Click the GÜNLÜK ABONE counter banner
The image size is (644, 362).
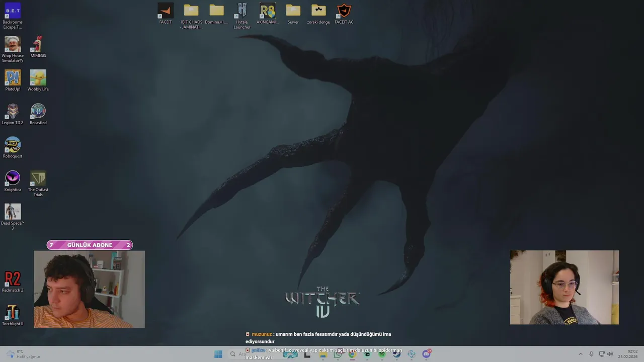(90, 245)
